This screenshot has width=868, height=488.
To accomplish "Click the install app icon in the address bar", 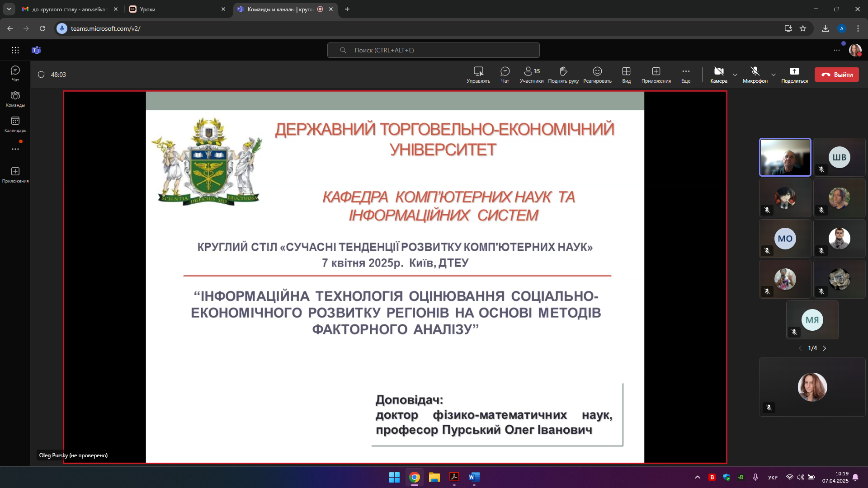I will point(788,28).
